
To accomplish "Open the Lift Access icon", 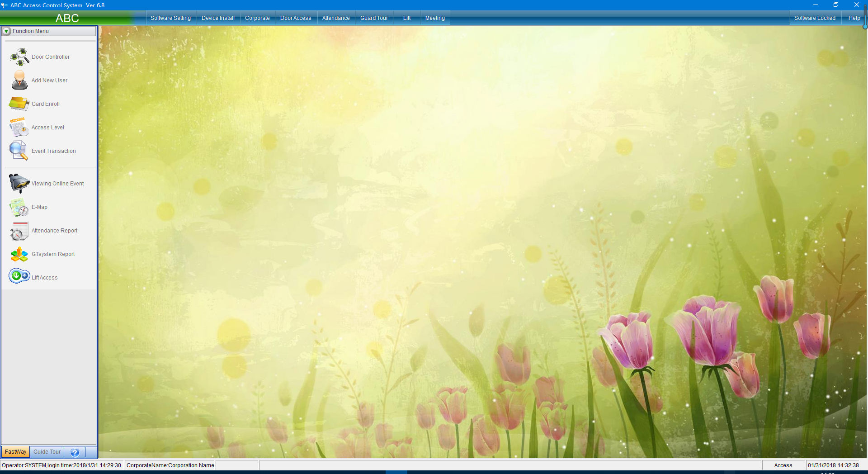I will coord(19,276).
